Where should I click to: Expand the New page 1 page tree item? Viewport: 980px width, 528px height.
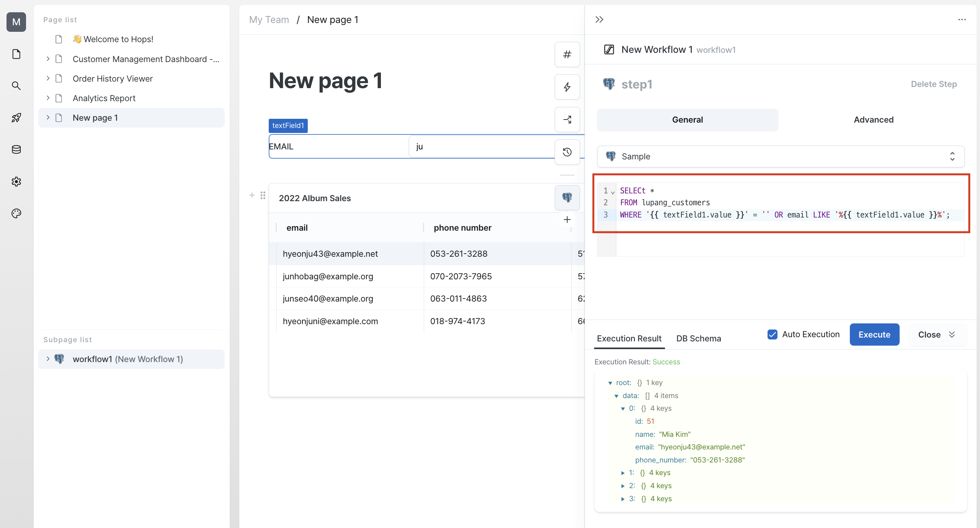(x=48, y=118)
